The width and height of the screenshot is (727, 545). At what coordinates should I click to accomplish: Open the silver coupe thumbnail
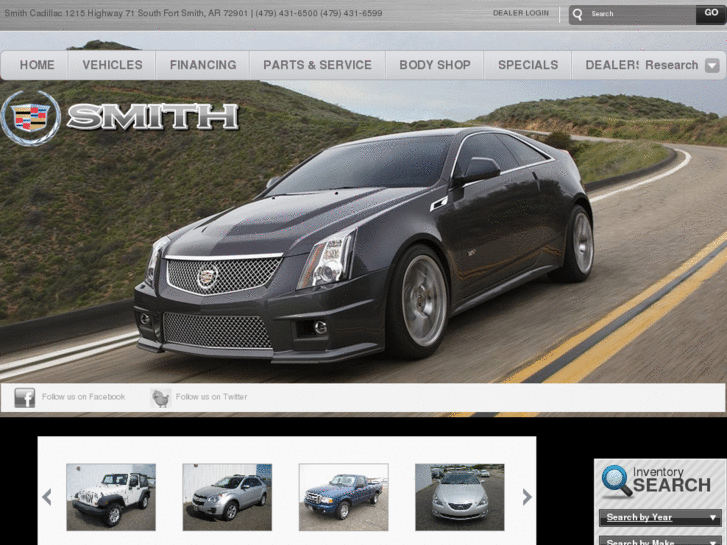(x=459, y=497)
